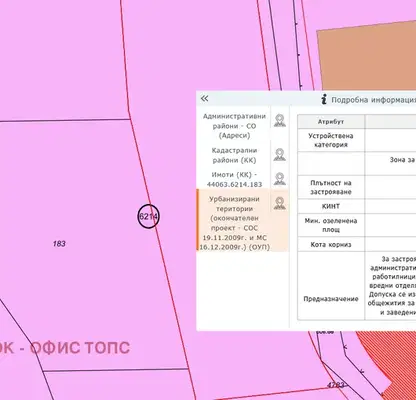The image size is (416, 400).
Task: Click the Кота корниз row
Action: tap(357, 245)
